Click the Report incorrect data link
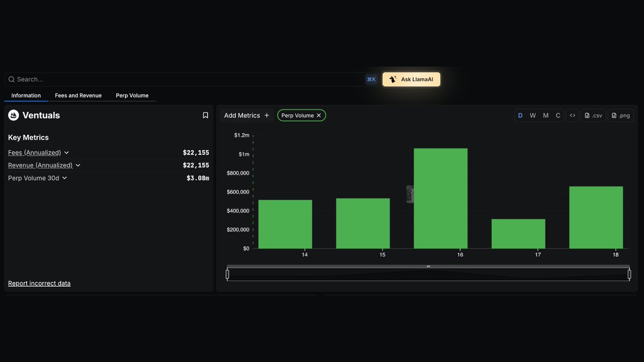The image size is (644, 362). pos(39,283)
